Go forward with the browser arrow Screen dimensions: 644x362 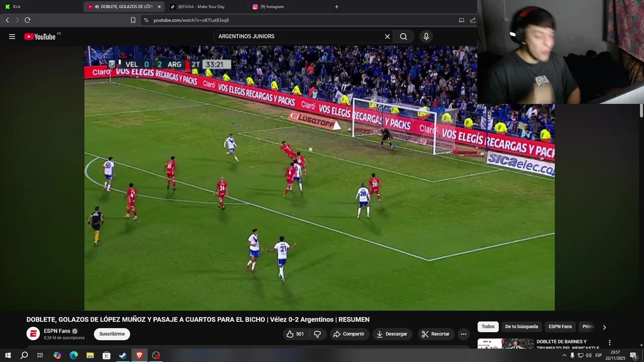(x=17, y=20)
